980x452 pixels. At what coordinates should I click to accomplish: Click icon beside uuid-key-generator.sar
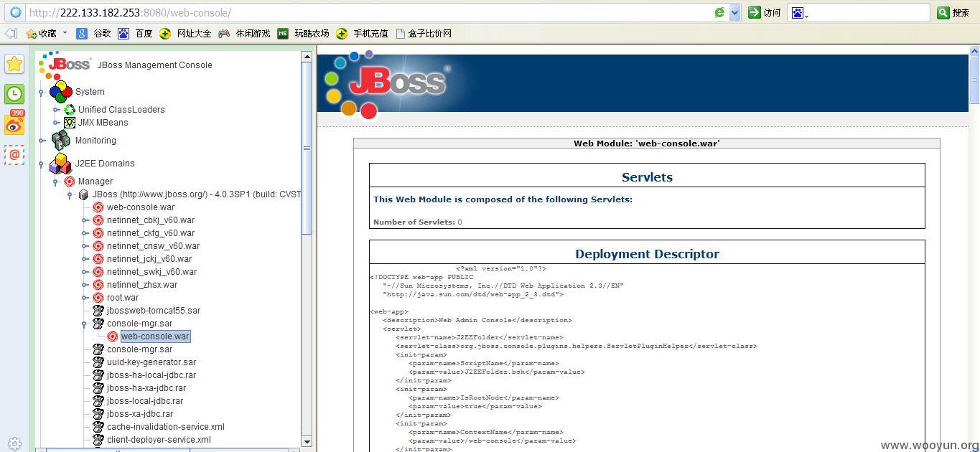click(x=98, y=362)
